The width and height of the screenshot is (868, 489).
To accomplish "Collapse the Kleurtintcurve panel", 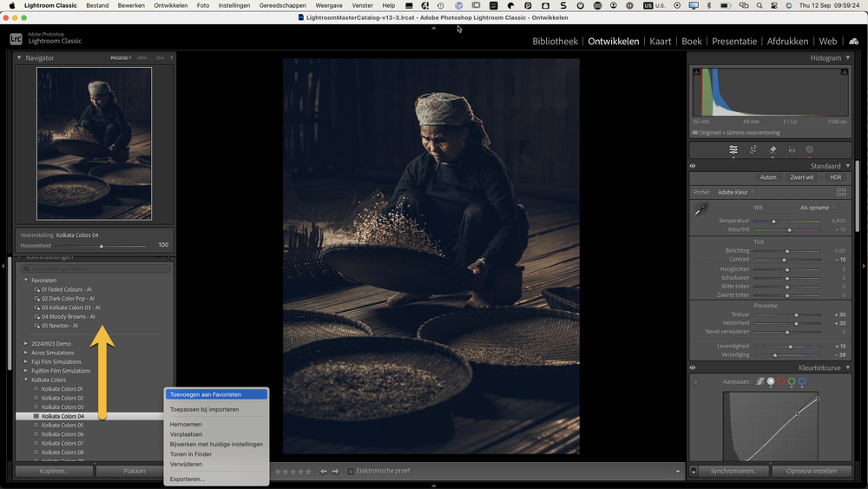I will coord(847,367).
